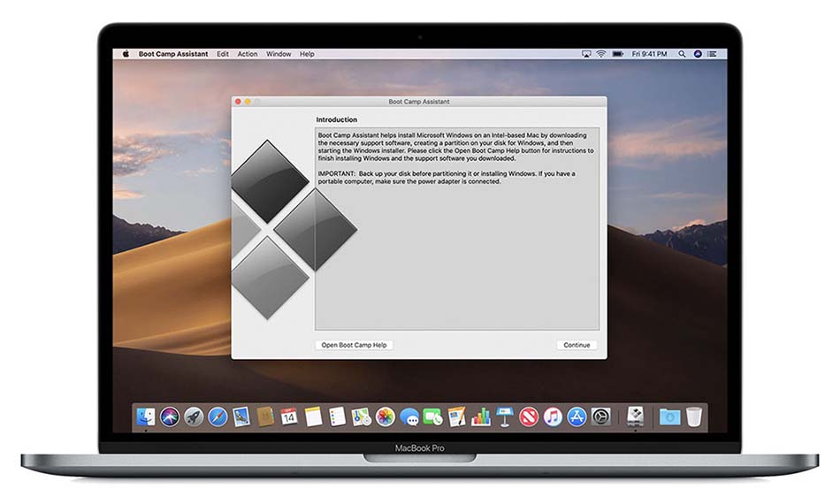Open FaceTime in the Dock
The height and width of the screenshot is (504, 840).
433,416
